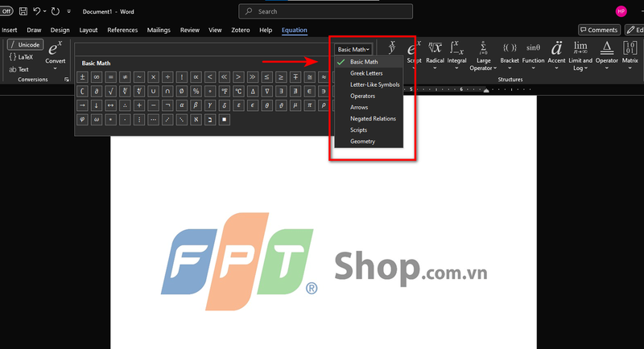Image resolution: width=644 pixels, height=349 pixels.
Task: Insert the Greek beta symbol
Action: (x=196, y=105)
